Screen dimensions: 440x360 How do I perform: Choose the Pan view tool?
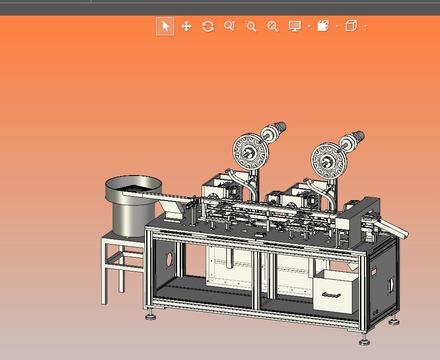pyautogui.click(x=186, y=26)
